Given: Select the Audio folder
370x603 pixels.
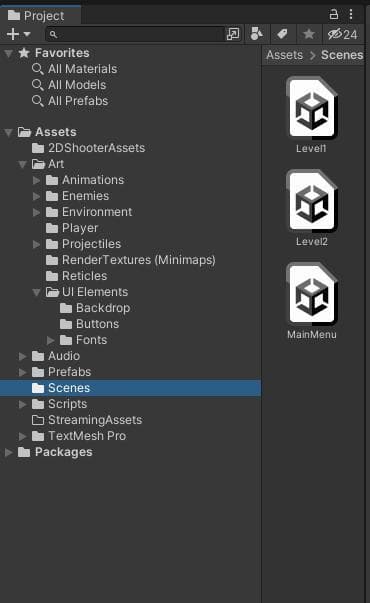Looking at the screenshot, I should coord(64,356).
